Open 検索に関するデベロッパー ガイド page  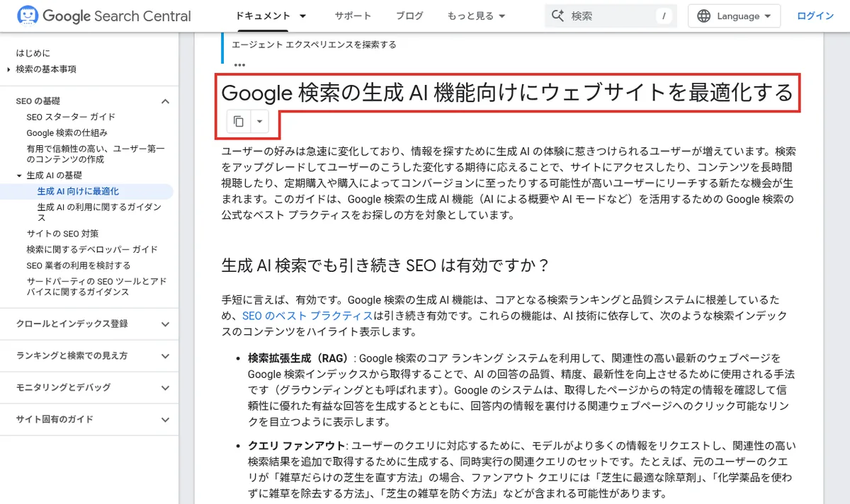point(92,250)
